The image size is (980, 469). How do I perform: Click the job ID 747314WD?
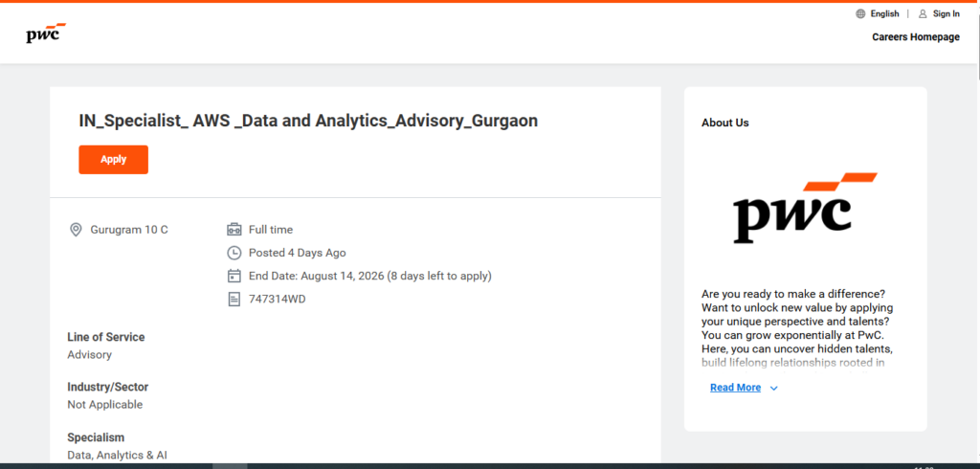[x=277, y=299]
